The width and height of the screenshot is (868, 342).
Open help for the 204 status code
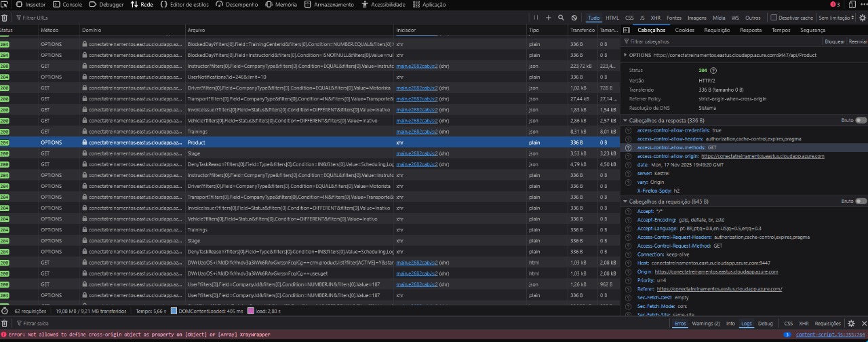(713, 70)
